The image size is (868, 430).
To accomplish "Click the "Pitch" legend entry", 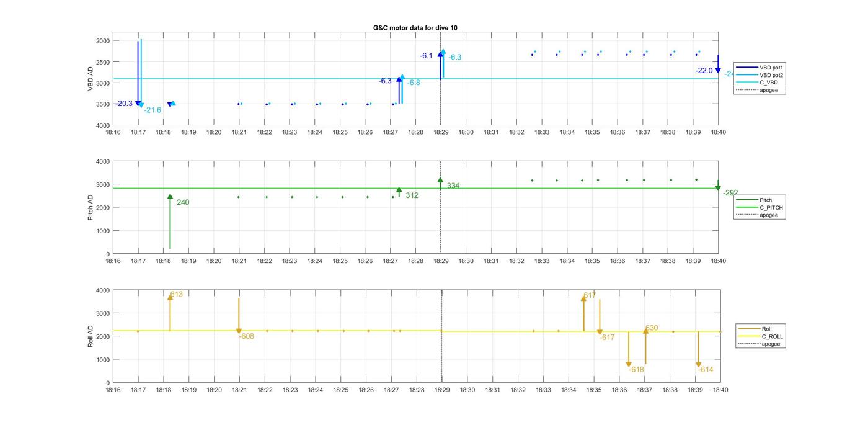I will pos(766,200).
